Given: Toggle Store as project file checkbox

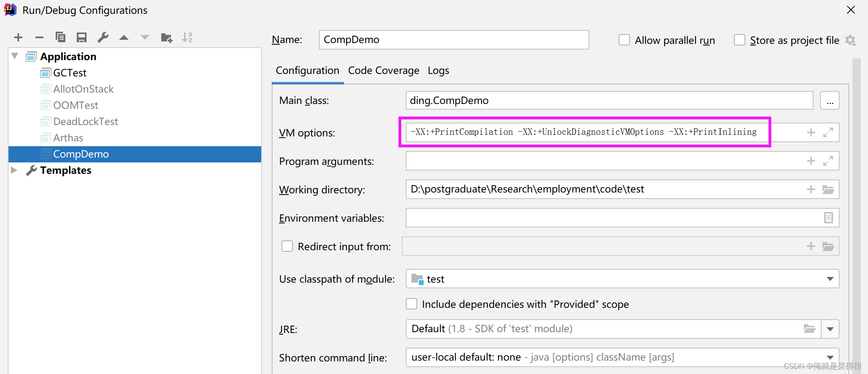Looking at the screenshot, I should point(740,40).
